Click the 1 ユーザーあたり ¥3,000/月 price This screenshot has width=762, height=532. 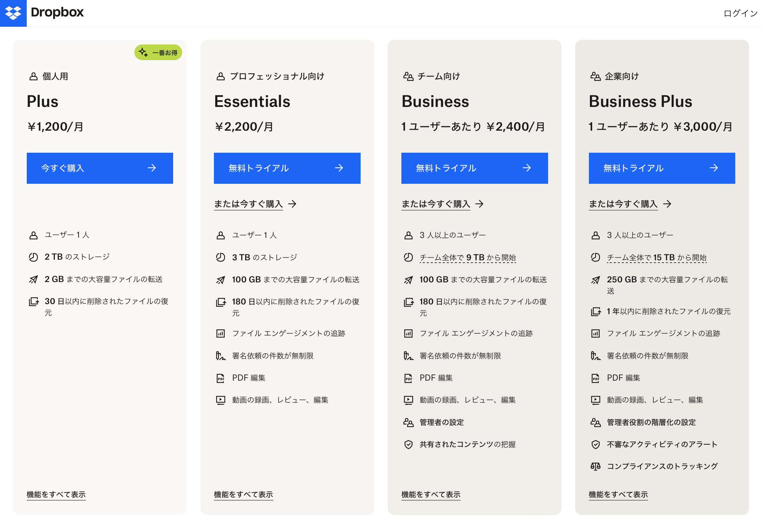(661, 127)
